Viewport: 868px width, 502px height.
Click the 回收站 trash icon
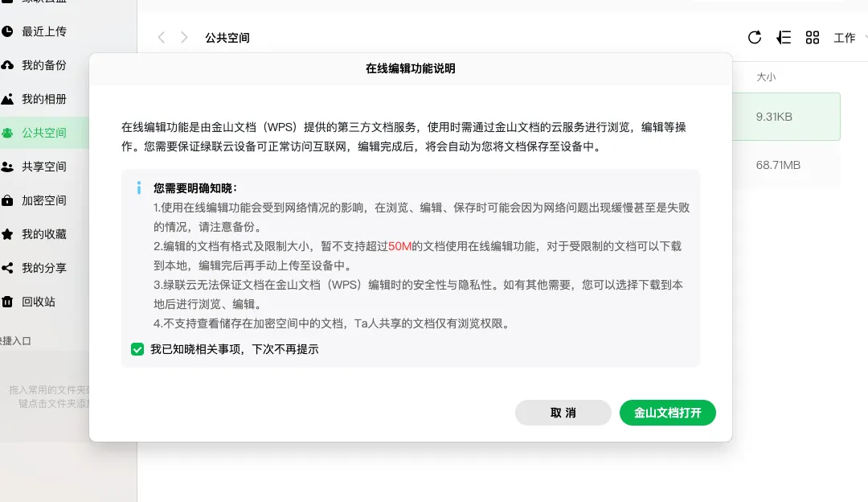[x=7, y=302]
